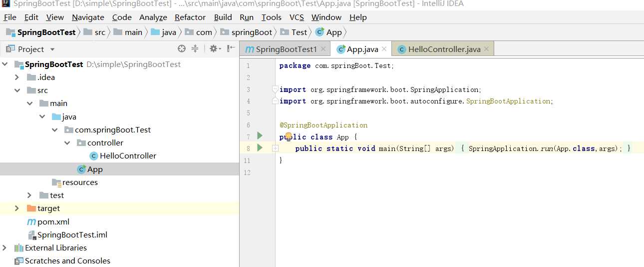
Task: Click the Scratches and Consoles icon
Action: tap(19, 260)
